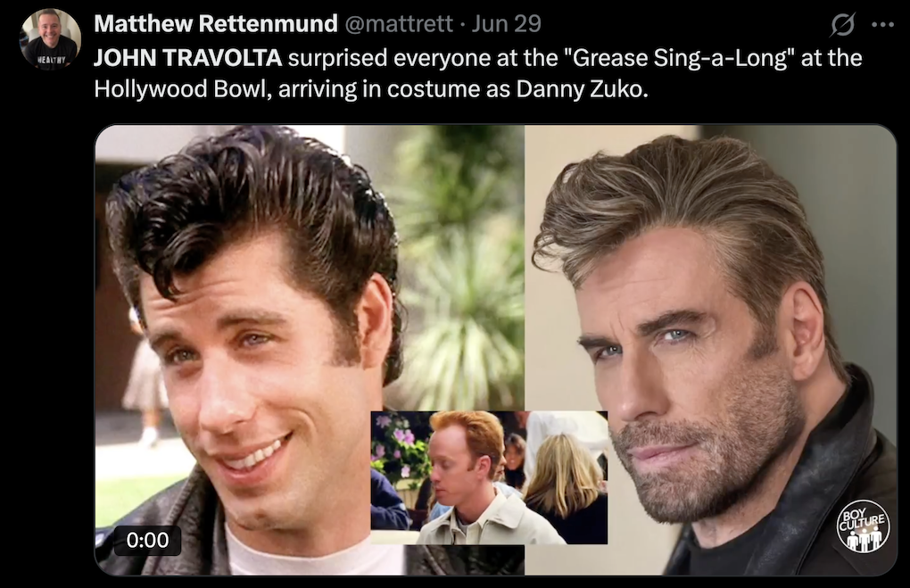
Task: Click the Danny Zuko text in tweet
Action: (x=582, y=89)
